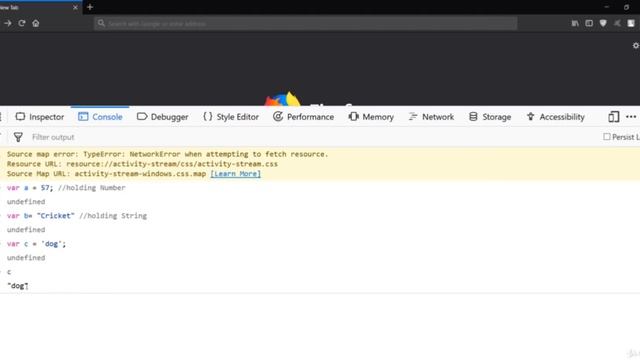The image size is (640, 360).
Task: Open the Network tab
Action: 431,117
